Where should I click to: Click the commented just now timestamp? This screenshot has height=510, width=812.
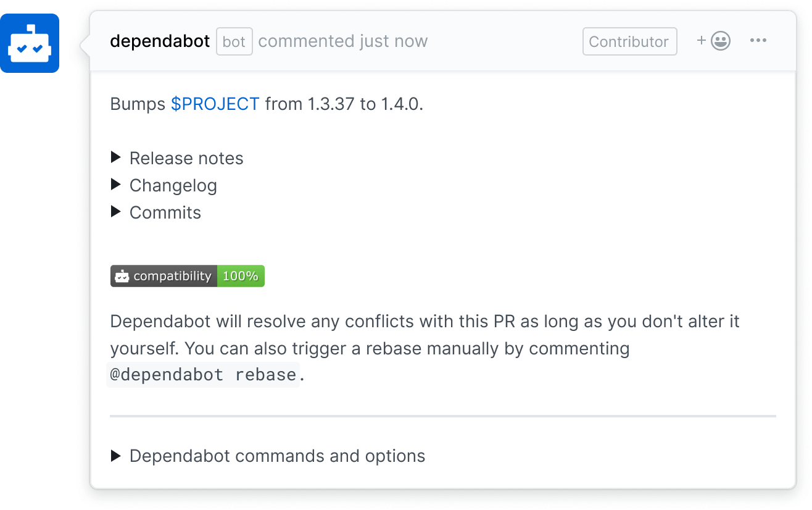(343, 41)
